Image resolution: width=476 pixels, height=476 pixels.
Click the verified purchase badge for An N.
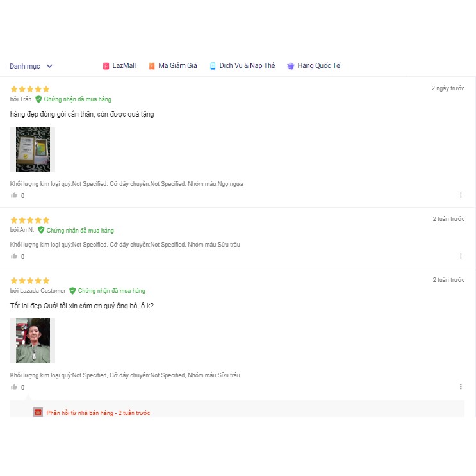pos(41,230)
